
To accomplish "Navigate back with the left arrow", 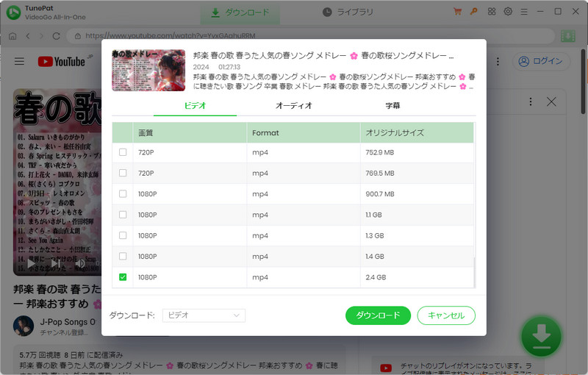I will (x=28, y=36).
